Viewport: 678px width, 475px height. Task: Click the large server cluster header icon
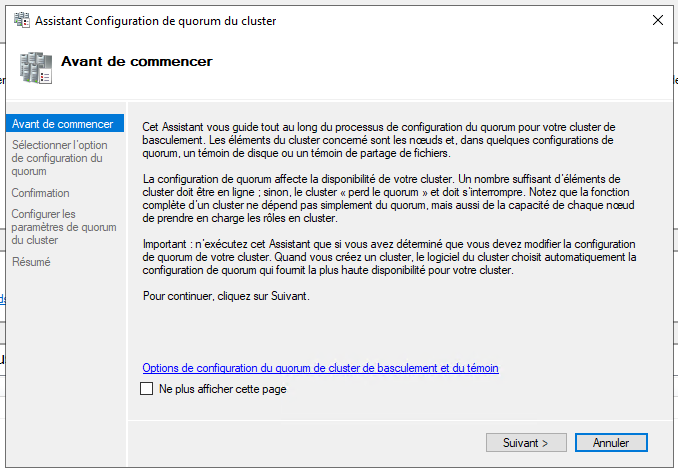point(36,68)
